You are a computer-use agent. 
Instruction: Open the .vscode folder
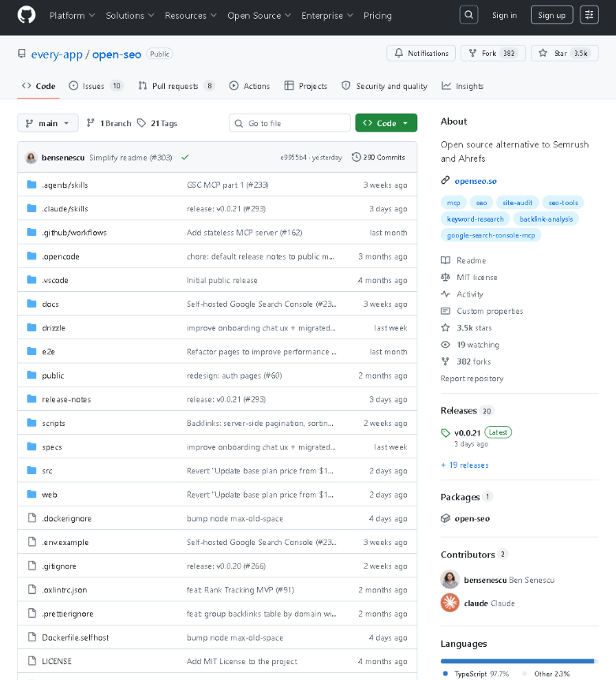click(x=55, y=281)
